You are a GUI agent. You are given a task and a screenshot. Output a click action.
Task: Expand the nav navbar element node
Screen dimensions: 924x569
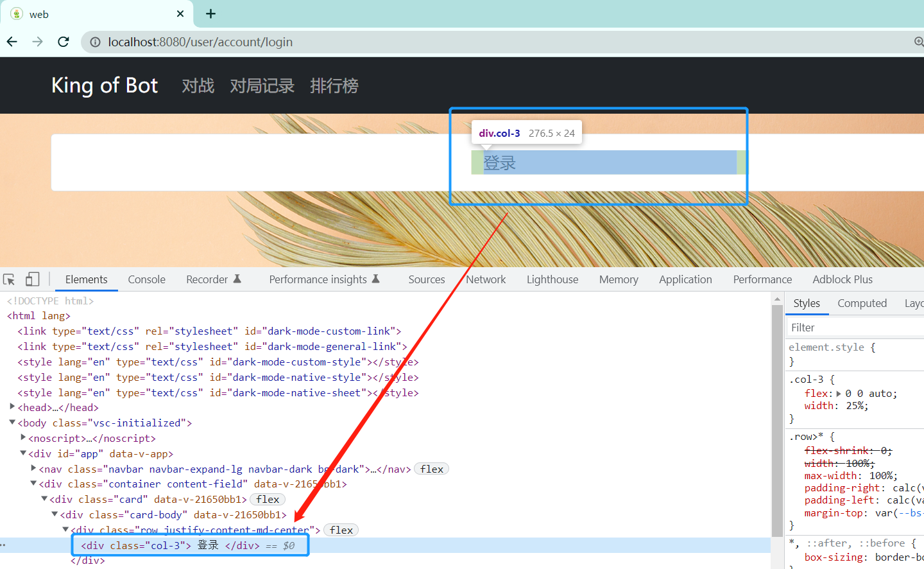point(33,468)
